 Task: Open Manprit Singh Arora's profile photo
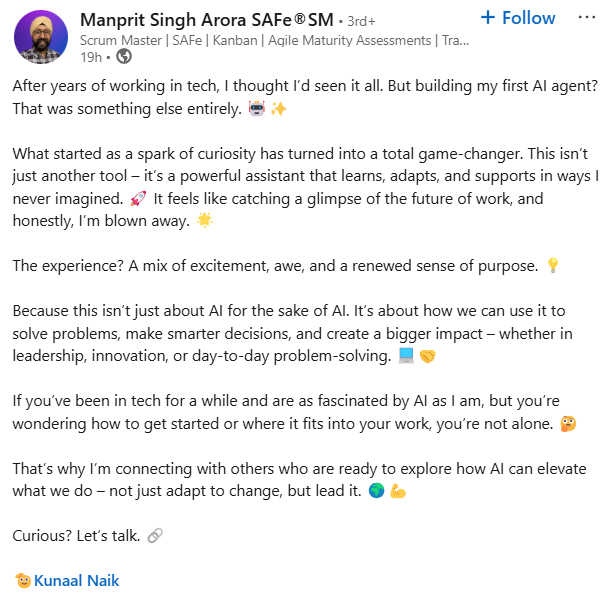[41, 37]
